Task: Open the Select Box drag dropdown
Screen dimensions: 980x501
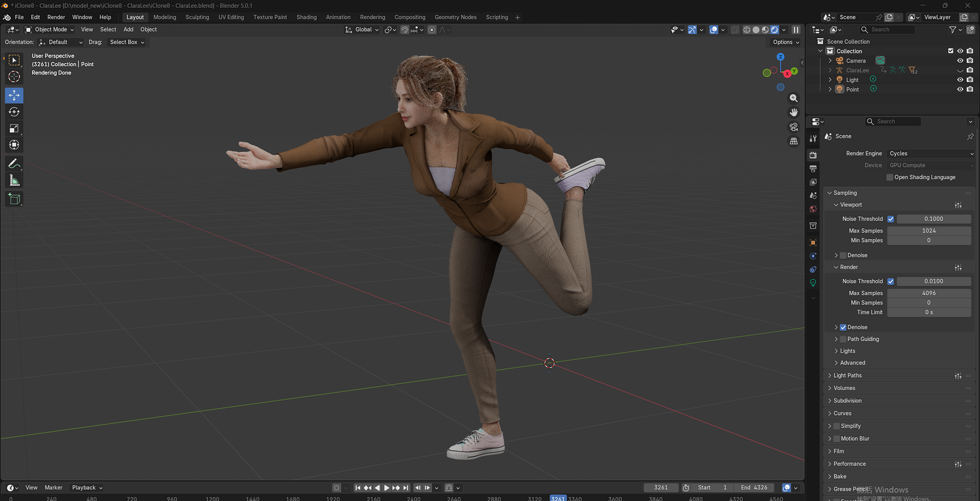Action: 127,42
